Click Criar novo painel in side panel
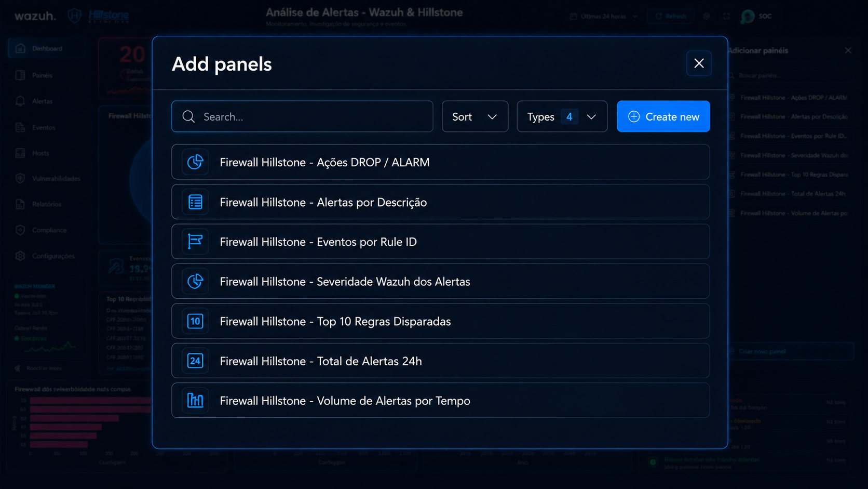The height and width of the screenshot is (489, 868). [x=790, y=352]
